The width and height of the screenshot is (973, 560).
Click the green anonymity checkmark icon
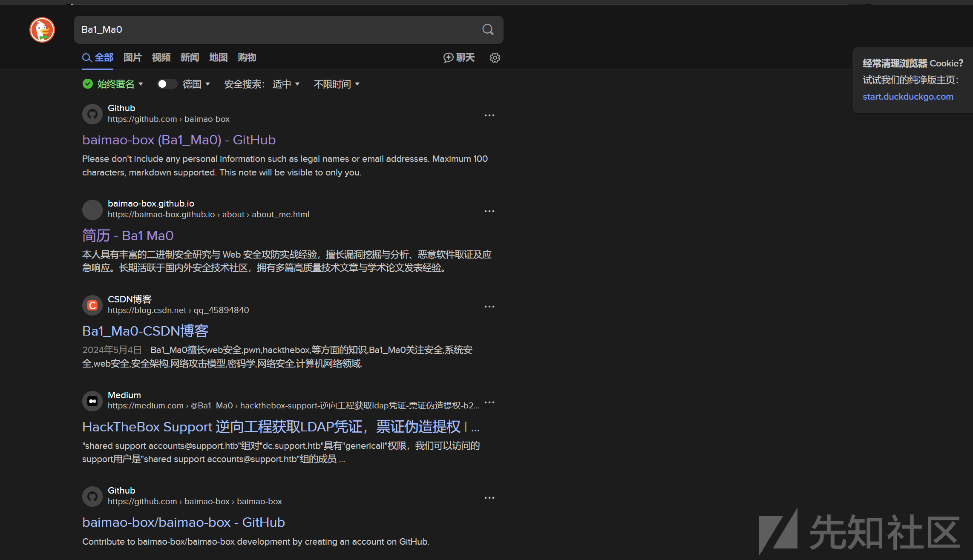pyautogui.click(x=88, y=84)
